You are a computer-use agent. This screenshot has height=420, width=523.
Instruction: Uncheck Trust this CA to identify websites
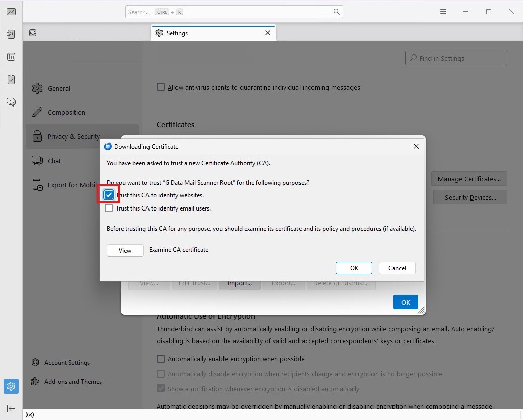point(109,195)
